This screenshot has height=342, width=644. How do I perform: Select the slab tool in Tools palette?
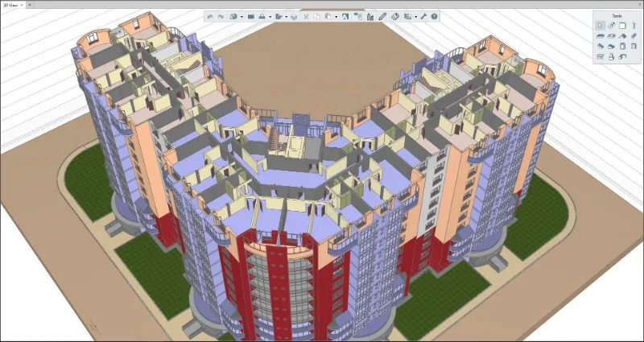pyautogui.click(x=601, y=36)
